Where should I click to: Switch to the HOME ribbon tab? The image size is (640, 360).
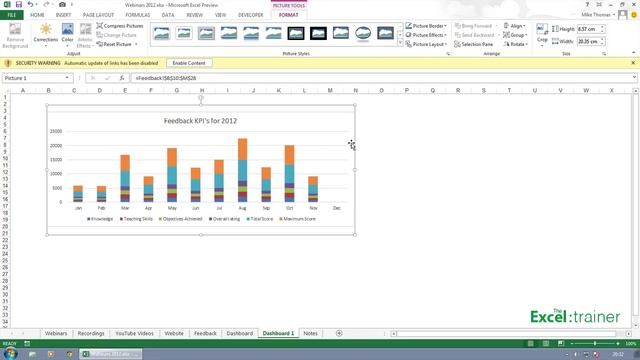[37, 15]
